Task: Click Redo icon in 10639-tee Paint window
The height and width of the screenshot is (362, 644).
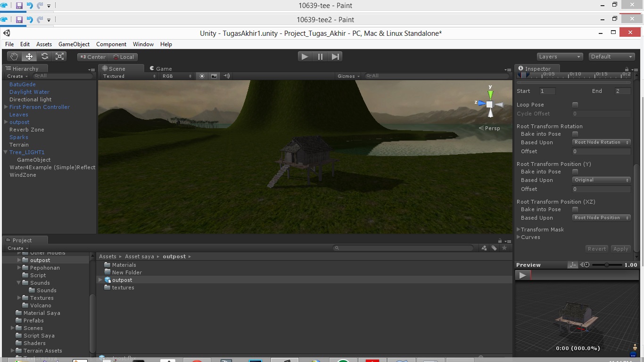Action: click(40, 6)
